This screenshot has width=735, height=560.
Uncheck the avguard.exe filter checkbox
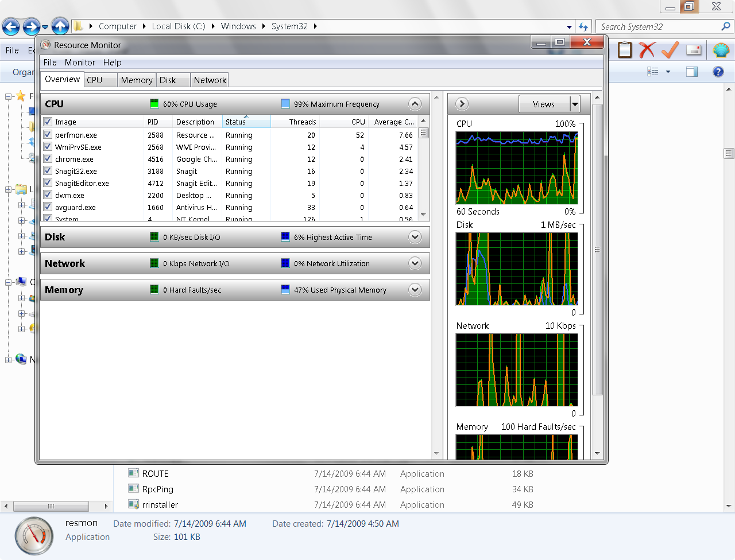click(x=47, y=207)
